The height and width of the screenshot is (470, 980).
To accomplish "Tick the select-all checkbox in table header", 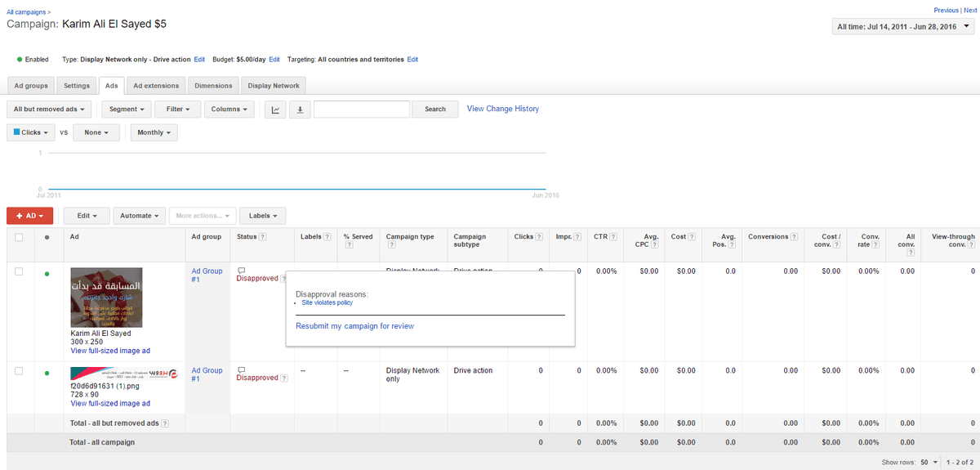I will (20, 237).
